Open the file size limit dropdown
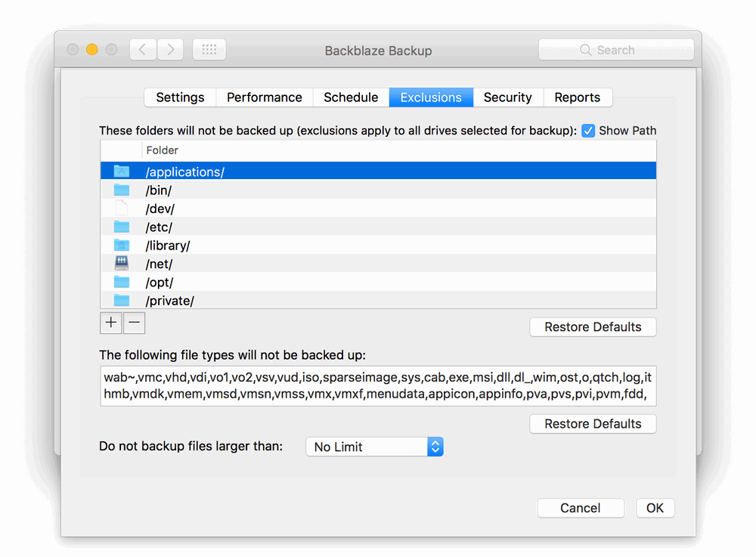756x557 pixels. coord(375,447)
